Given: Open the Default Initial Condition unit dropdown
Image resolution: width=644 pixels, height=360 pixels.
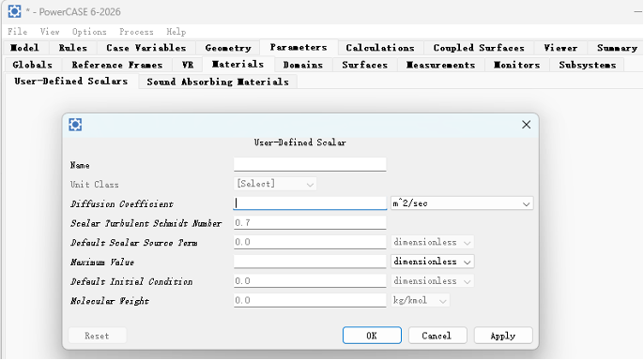Looking at the screenshot, I should tap(432, 281).
